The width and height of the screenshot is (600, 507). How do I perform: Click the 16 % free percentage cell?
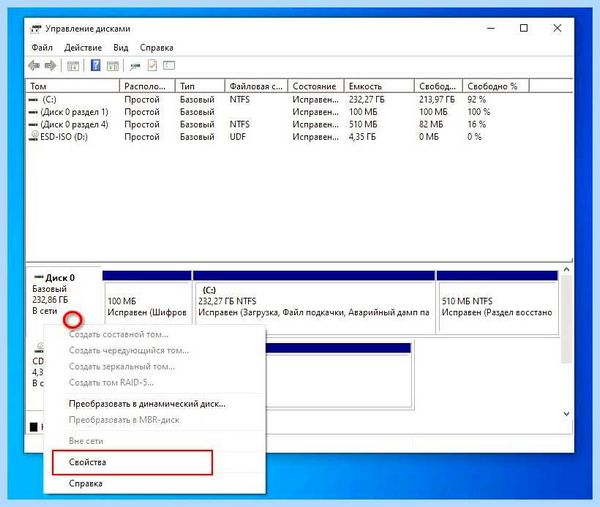click(476, 124)
